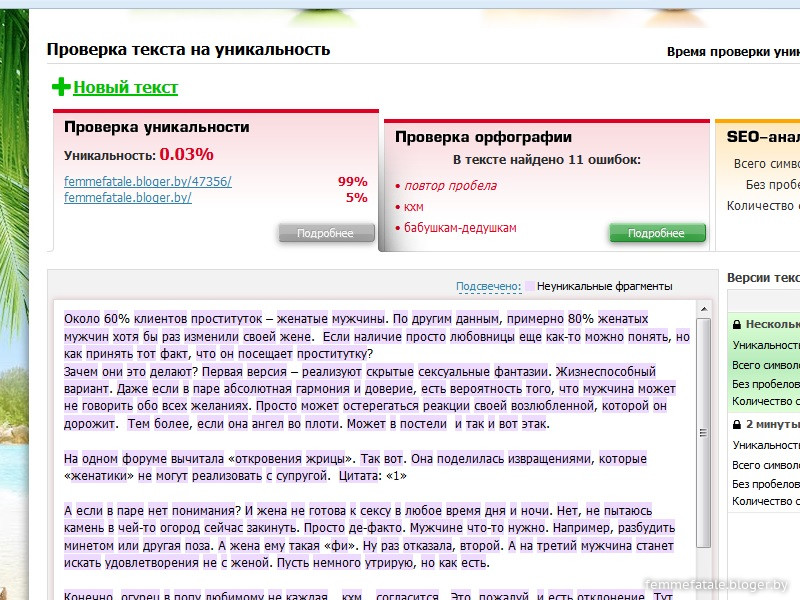Click lock icon of first text version
The width and height of the screenshot is (800, 600).
pos(737,324)
